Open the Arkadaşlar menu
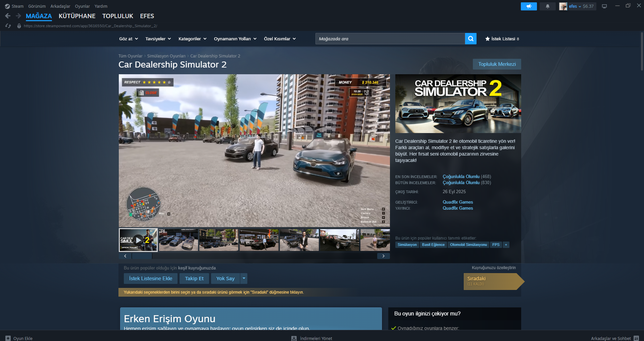 [60, 6]
